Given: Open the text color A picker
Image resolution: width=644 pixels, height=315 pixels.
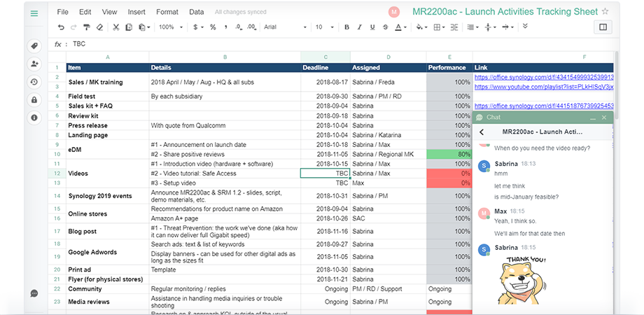Looking at the screenshot, I should pos(400,27).
